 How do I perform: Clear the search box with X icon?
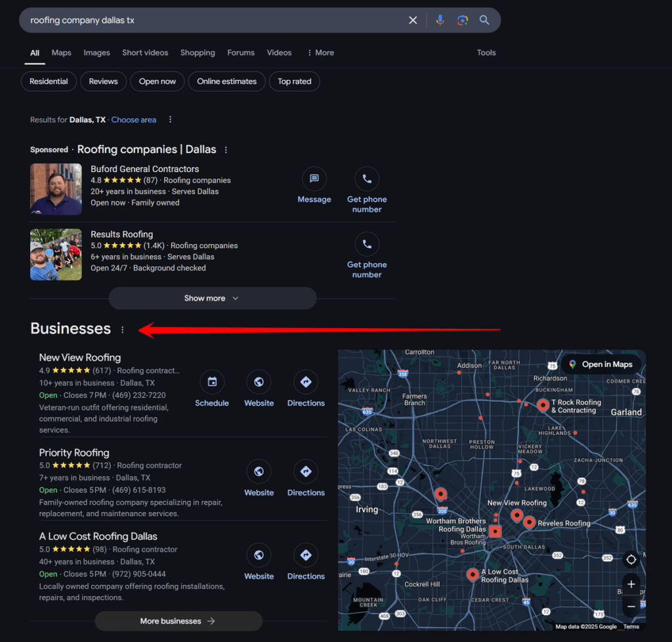pyautogui.click(x=413, y=20)
